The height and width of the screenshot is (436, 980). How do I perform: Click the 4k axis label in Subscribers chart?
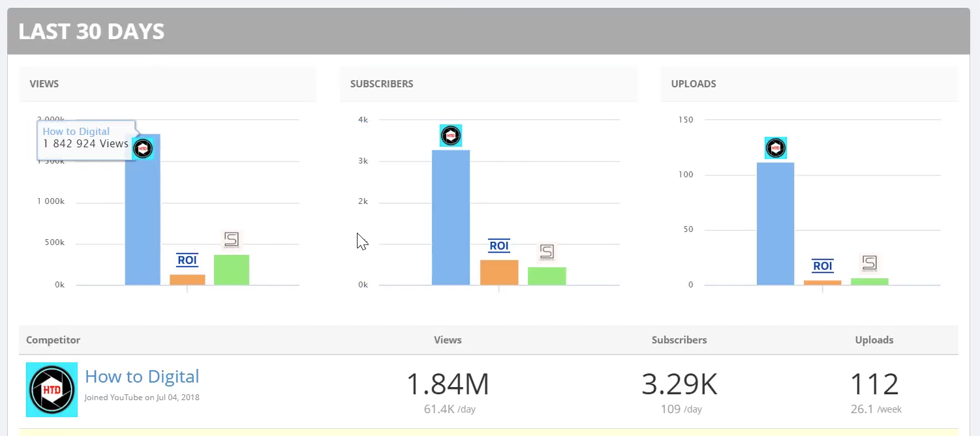click(363, 119)
